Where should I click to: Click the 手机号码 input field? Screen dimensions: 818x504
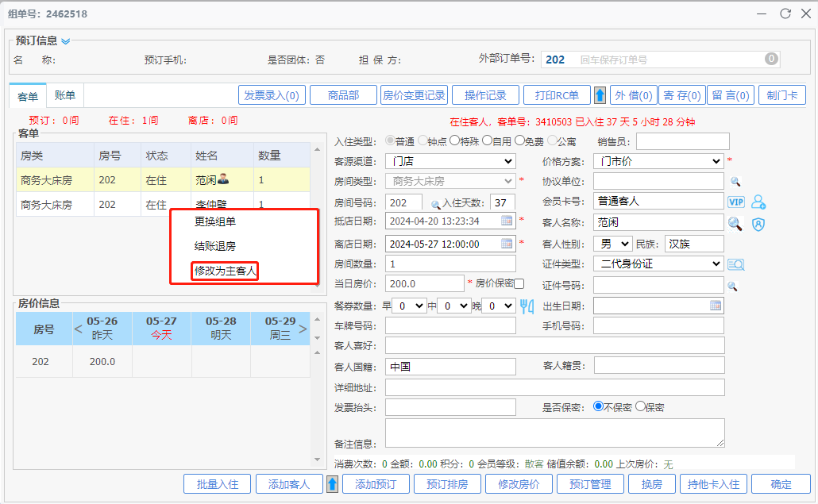pyautogui.click(x=658, y=325)
